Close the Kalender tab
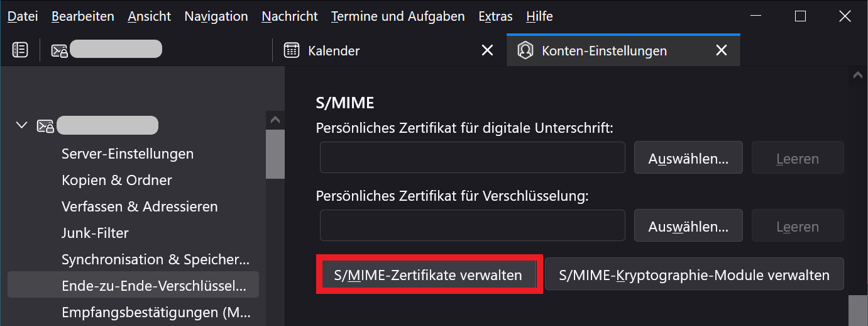This screenshot has width=868, height=326. [x=487, y=50]
